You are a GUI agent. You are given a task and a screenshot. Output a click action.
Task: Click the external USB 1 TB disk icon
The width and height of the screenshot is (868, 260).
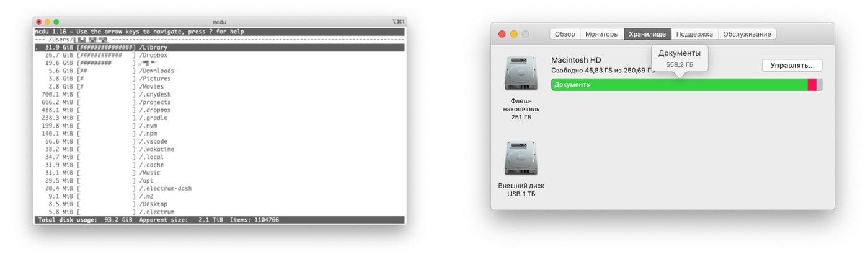pos(521,158)
